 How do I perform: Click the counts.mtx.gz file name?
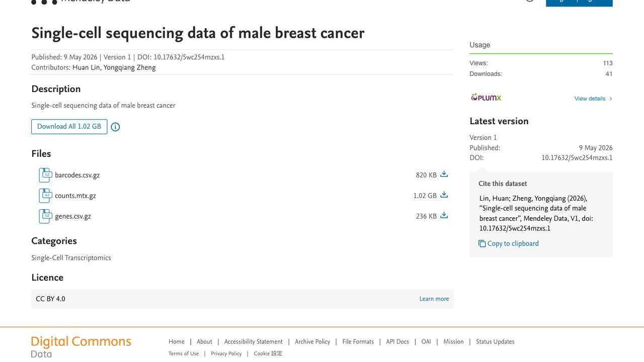75,196
